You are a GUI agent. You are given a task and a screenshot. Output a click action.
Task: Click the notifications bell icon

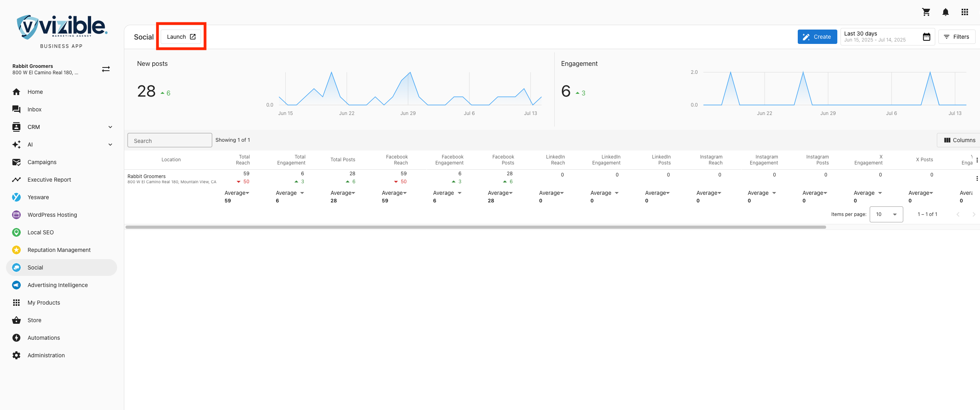[x=945, y=12]
